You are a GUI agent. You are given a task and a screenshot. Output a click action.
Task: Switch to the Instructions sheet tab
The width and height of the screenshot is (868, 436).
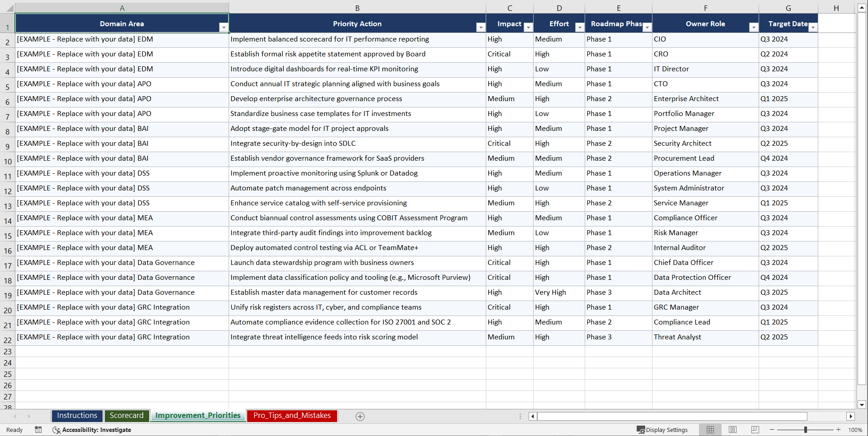[x=77, y=415]
